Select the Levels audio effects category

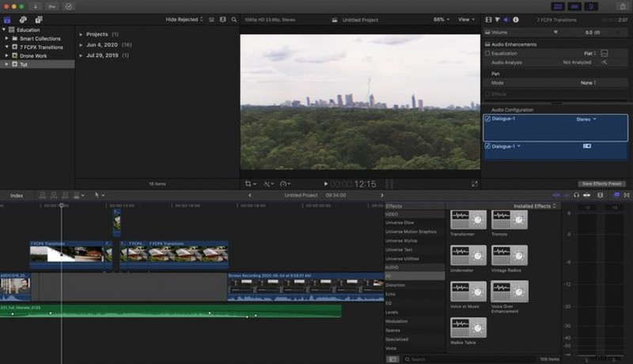coord(392,313)
